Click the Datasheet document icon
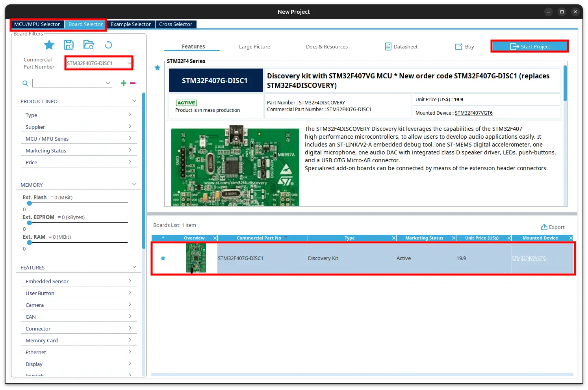The height and width of the screenshot is (390, 588). coord(388,46)
